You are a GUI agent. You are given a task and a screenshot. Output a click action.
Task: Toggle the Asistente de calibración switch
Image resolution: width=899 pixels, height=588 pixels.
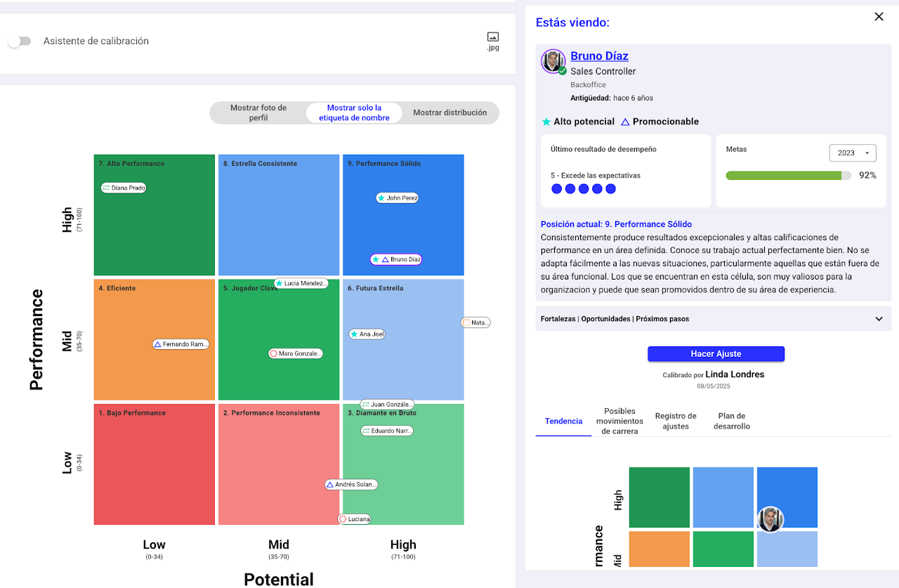pos(20,41)
